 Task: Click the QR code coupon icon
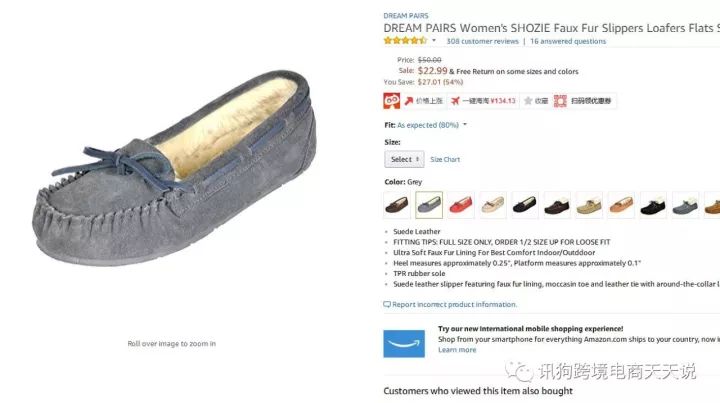coord(560,101)
